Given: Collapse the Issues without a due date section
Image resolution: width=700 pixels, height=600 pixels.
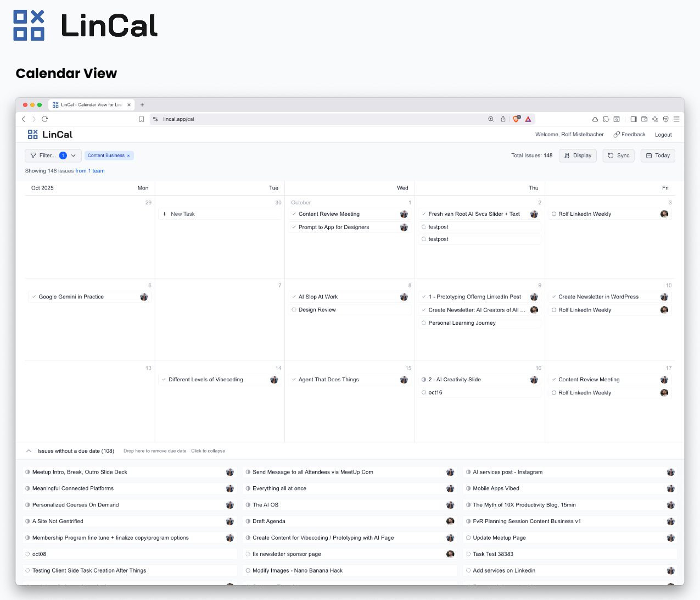Looking at the screenshot, I should pyautogui.click(x=29, y=451).
